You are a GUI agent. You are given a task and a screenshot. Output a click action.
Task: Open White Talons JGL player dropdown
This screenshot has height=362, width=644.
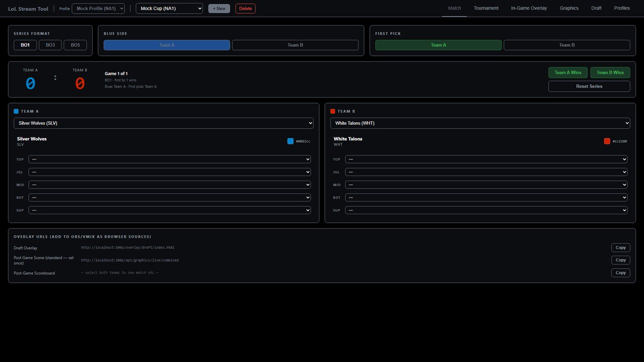coord(487,172)
